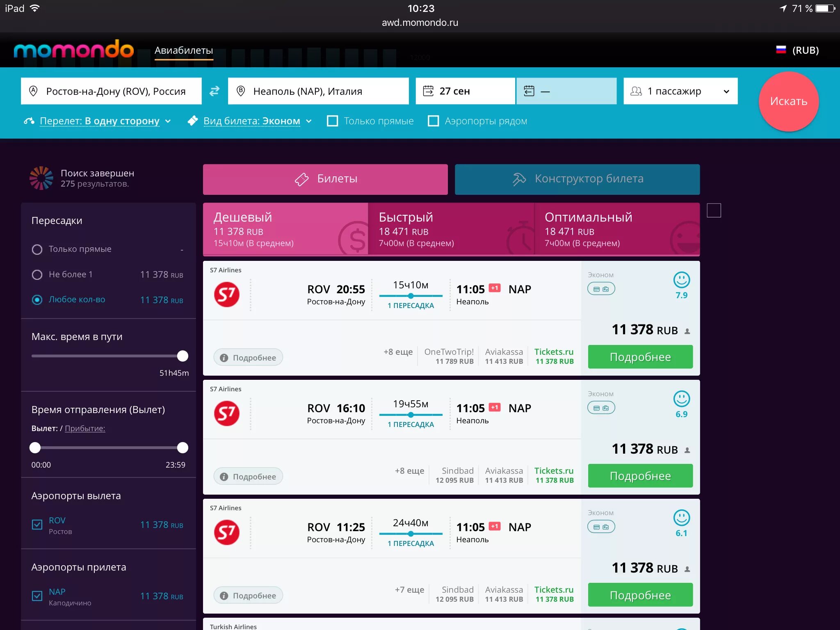This screenshot has height=630, width=840.
Task: Open the (RUB) currency selector
Action: click(805, 50)
